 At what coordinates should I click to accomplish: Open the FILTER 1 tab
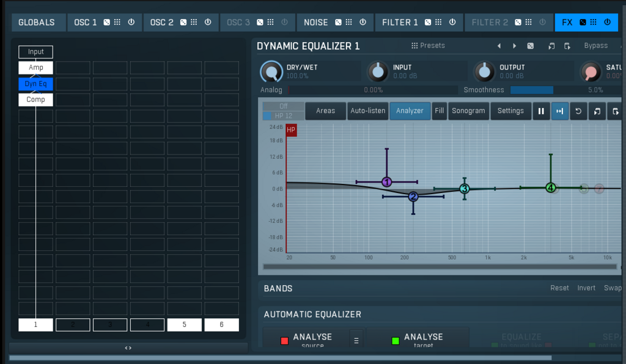pyautogui.click(x=400, y=22)
